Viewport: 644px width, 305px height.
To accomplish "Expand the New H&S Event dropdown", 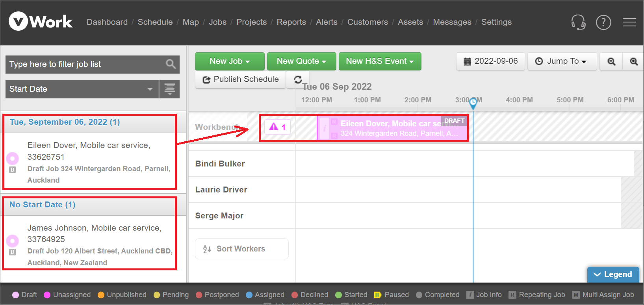I will point(380,61).
